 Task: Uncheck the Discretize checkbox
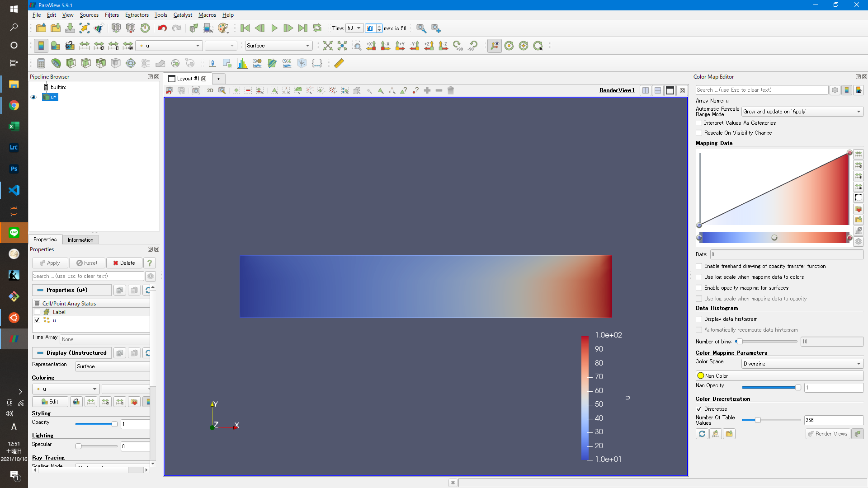coord(699,409)
